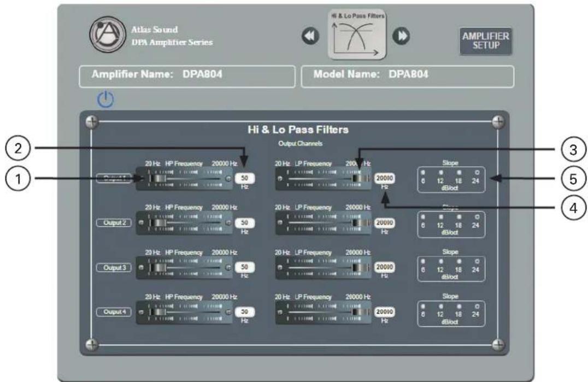Image resolution: width=588 pixels, height=382 pixels.
Task: Select 6 dB/oct slope for Output 3
Action: point(423,261)
